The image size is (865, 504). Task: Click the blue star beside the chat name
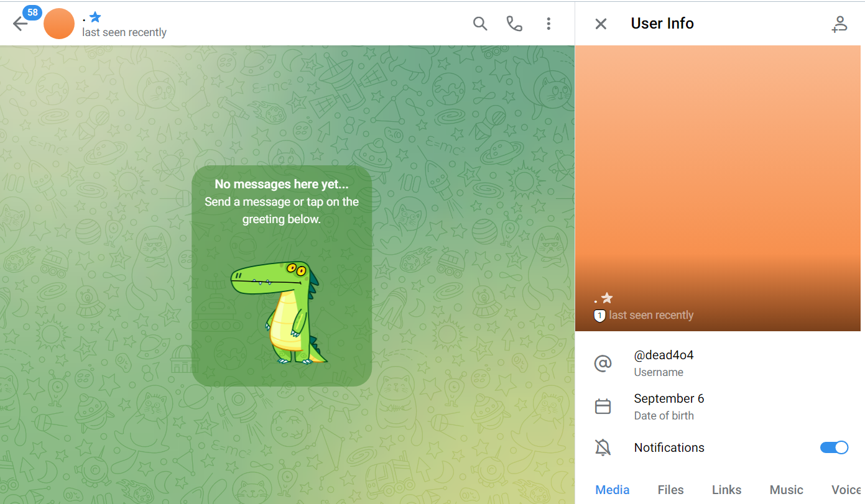click(x=95, y=17)
